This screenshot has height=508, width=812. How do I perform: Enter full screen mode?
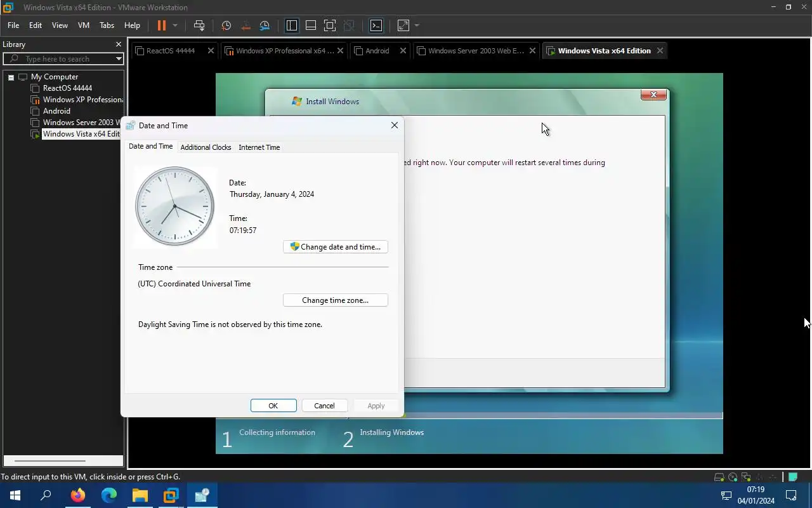tap(330, 25)
